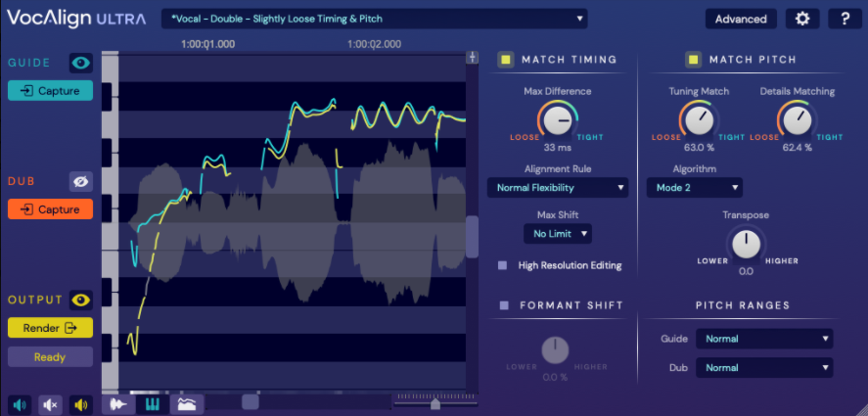Open the settings gear icon

tap(802, 19)
